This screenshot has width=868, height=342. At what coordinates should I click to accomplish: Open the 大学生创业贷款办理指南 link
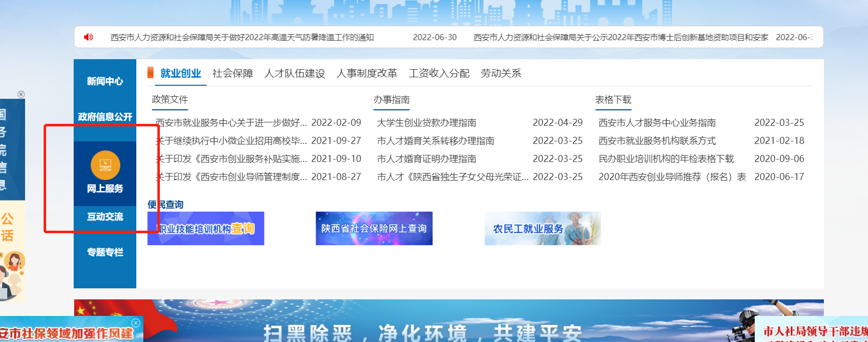pos(426,123)
